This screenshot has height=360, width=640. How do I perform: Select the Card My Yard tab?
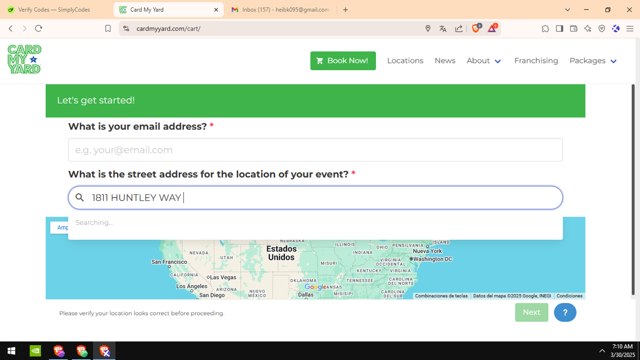point(169,9)
